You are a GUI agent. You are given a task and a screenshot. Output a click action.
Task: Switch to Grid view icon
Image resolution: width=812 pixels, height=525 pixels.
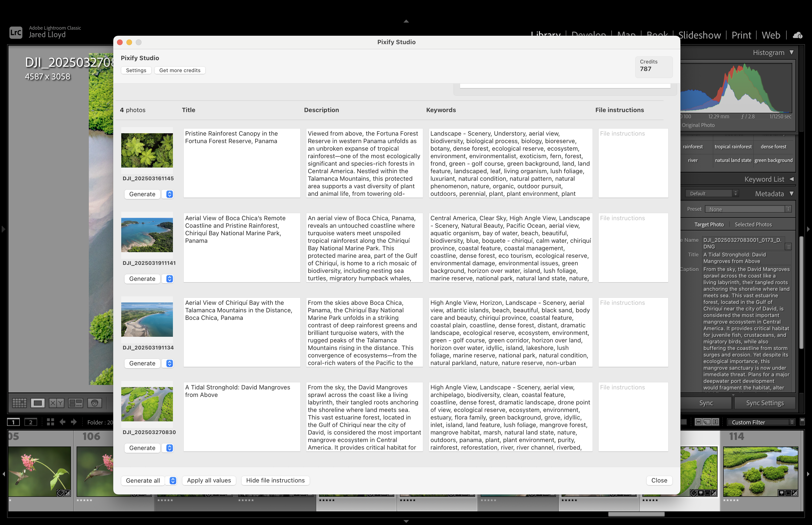[x=20, y=403]
